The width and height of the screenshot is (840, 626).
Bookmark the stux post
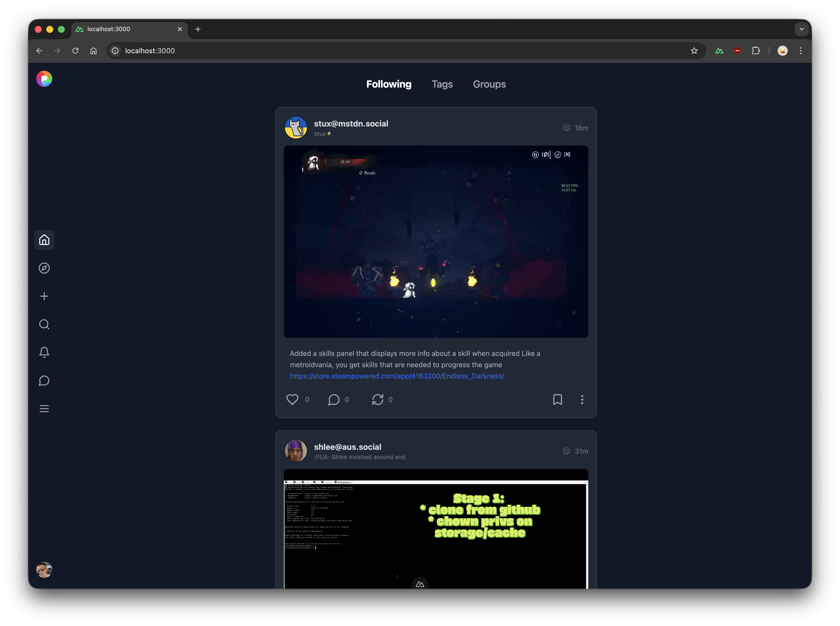(557, 399)
